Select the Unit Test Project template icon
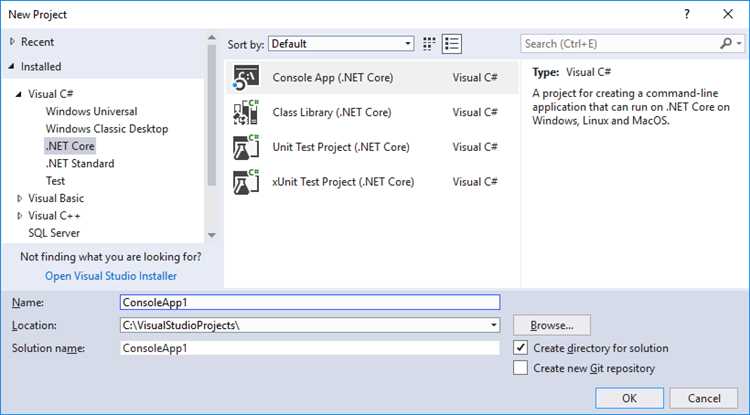This screenshot has height=415, width=750. tap(246, 147)
